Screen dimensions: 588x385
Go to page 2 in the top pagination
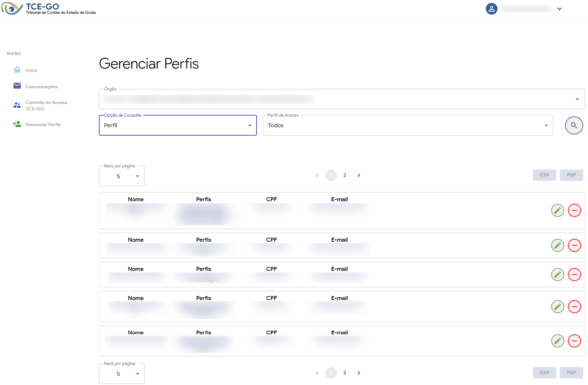click(345, 175)
